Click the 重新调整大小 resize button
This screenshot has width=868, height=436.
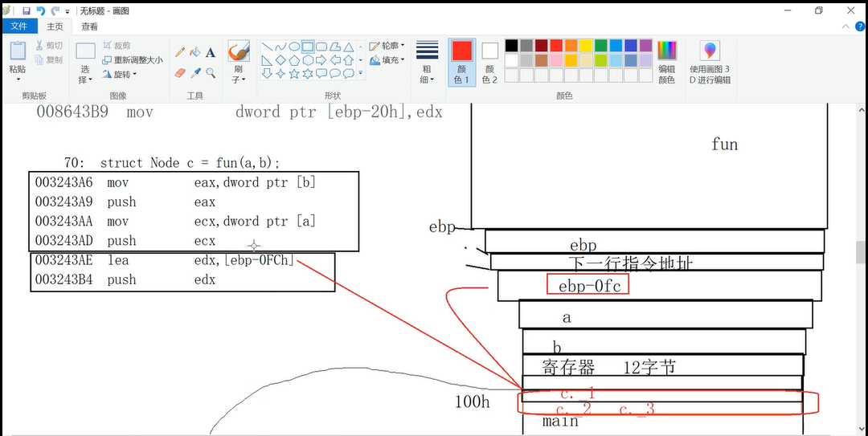[132, 60]
